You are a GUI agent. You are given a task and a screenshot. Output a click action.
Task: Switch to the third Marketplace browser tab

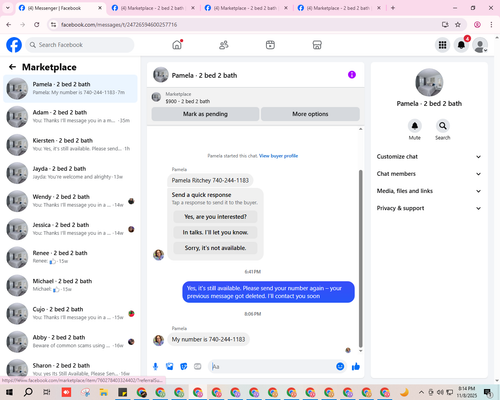click(x=246, y=8)
